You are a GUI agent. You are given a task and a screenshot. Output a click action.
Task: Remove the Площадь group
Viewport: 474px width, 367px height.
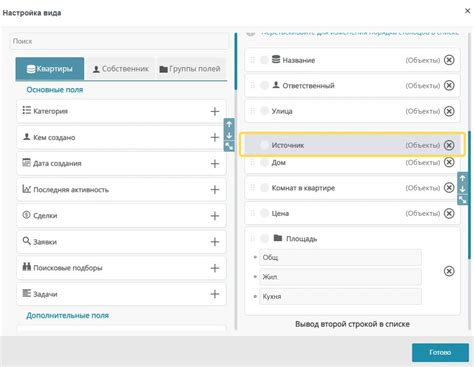(449, 271)
